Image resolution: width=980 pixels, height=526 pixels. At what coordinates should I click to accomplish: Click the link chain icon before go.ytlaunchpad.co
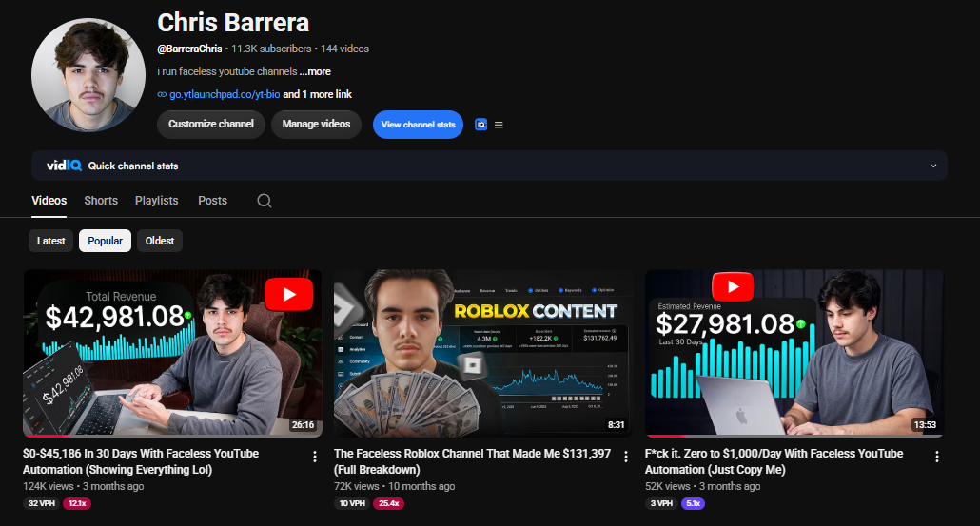tap(162, 94)
